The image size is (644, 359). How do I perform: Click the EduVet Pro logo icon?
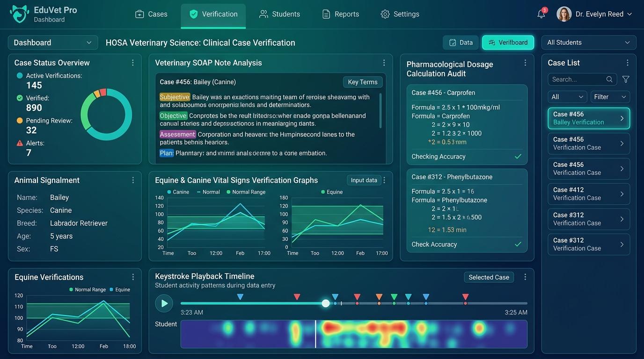point(19,14)
